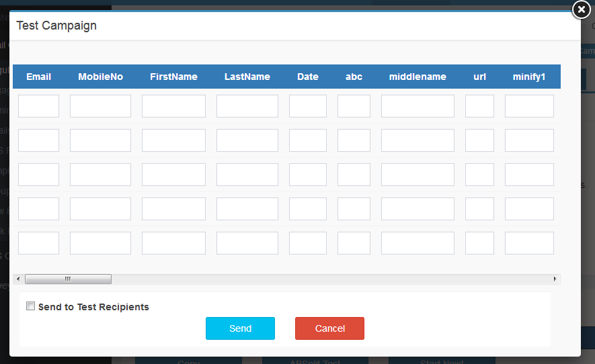Click the blue Send button
Image resolution: width=595 pixels, height=364 pixels.
pos(240,328)
